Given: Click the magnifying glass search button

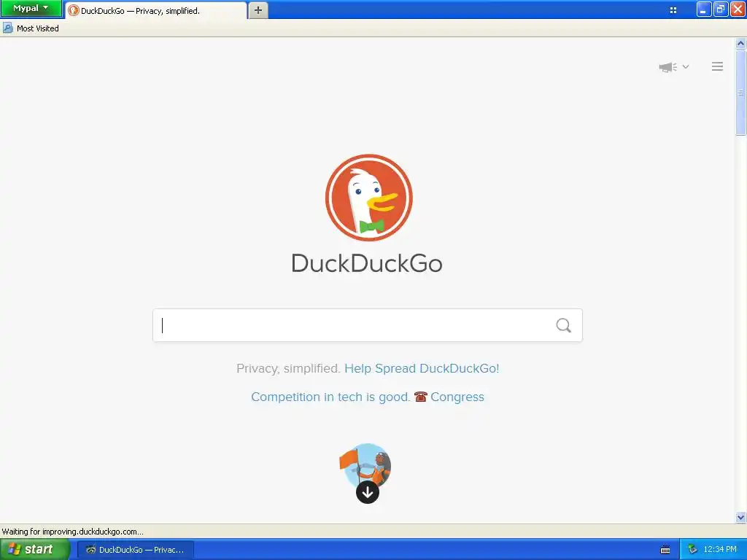Looking at the screenshot, I should 564,325.
